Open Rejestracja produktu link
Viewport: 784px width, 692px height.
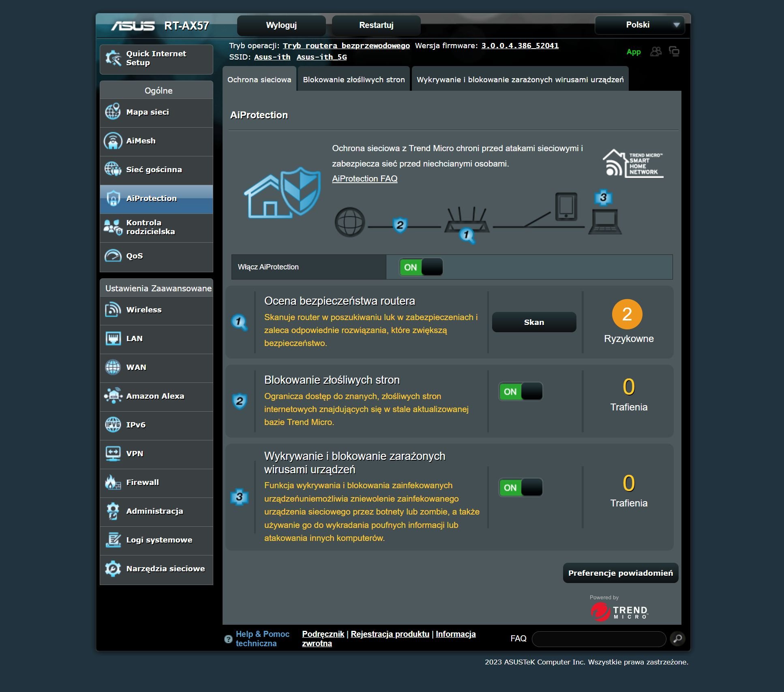coord(390,634)
